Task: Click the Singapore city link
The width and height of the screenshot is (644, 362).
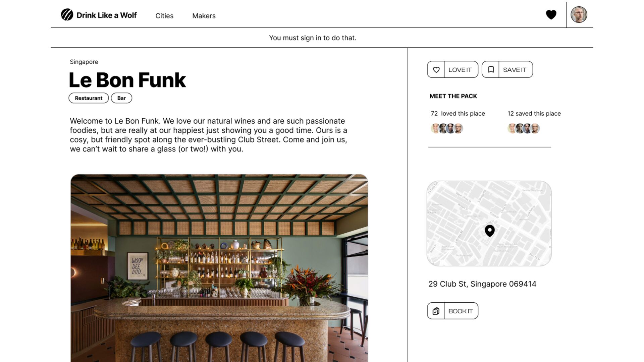Action: pos(84,62)
